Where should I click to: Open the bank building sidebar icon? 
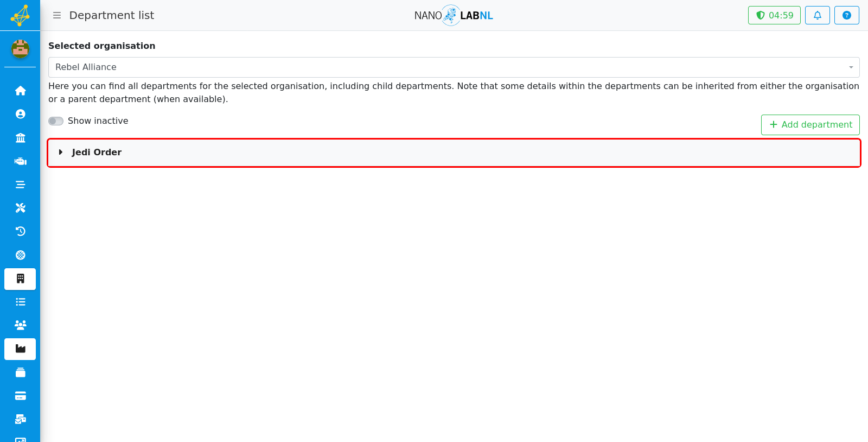20,138
